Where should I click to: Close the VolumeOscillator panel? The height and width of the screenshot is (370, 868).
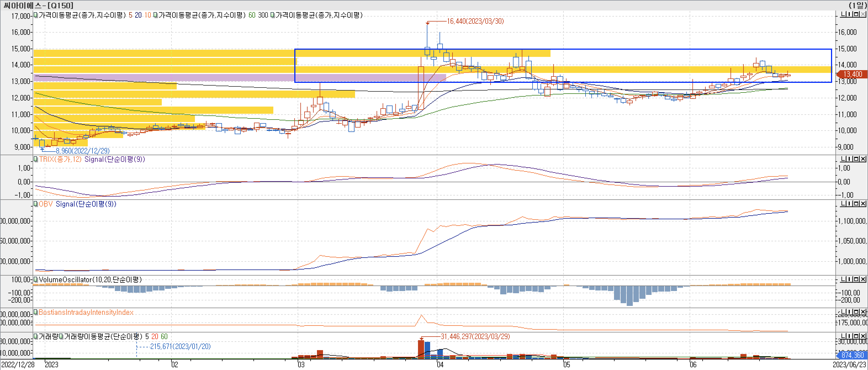point(863,279)
